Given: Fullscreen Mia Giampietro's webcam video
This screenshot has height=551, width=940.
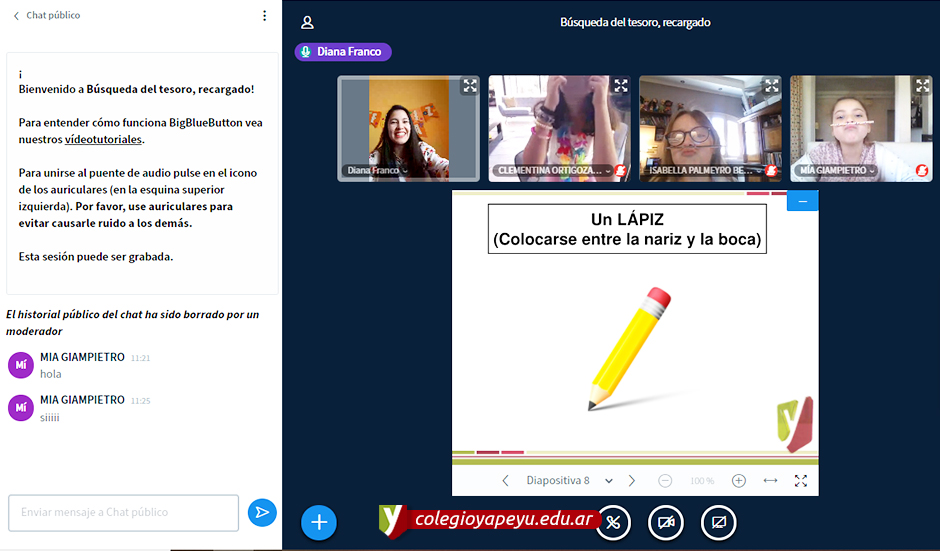Looking at the screenshot, I should coord(922,86).
